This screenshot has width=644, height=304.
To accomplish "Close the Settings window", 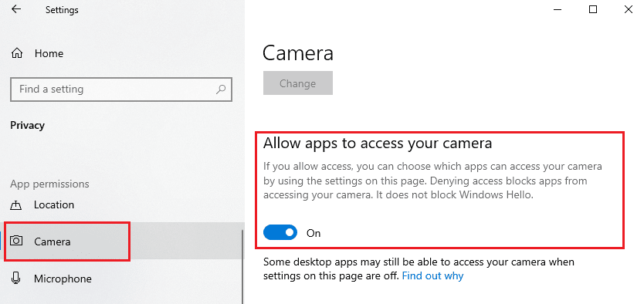I will click(629, 9).
